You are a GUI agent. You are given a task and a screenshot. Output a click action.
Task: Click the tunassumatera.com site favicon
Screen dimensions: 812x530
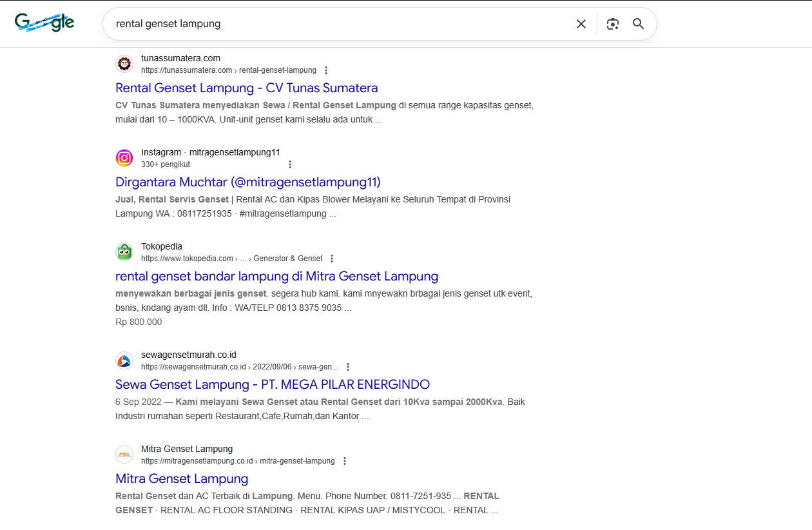(x=124, y=64)
